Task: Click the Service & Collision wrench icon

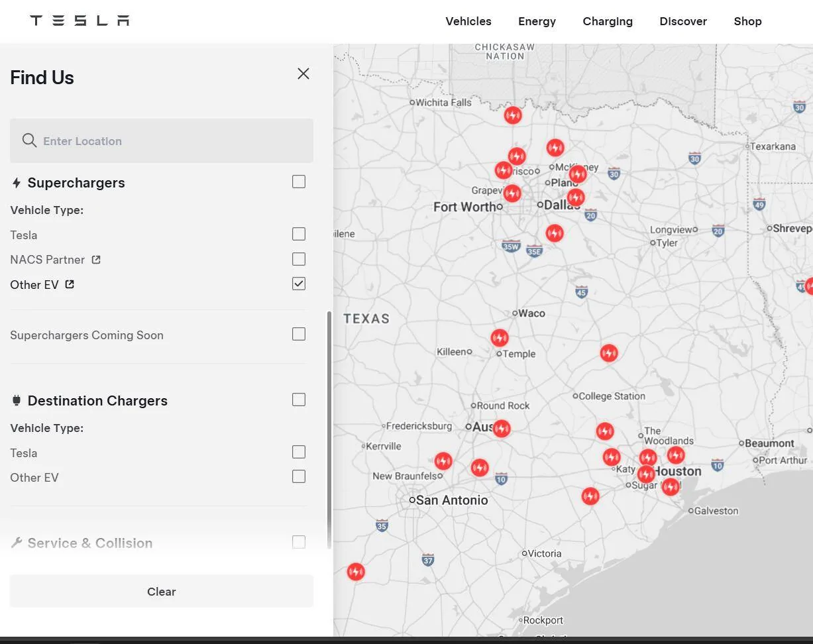Action: click(x=17, y=543)
